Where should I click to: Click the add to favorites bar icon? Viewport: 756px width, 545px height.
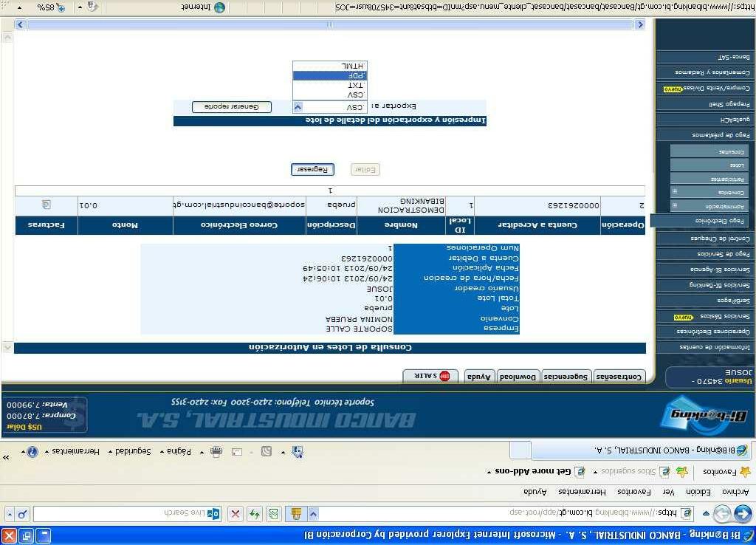coord(681,472)
